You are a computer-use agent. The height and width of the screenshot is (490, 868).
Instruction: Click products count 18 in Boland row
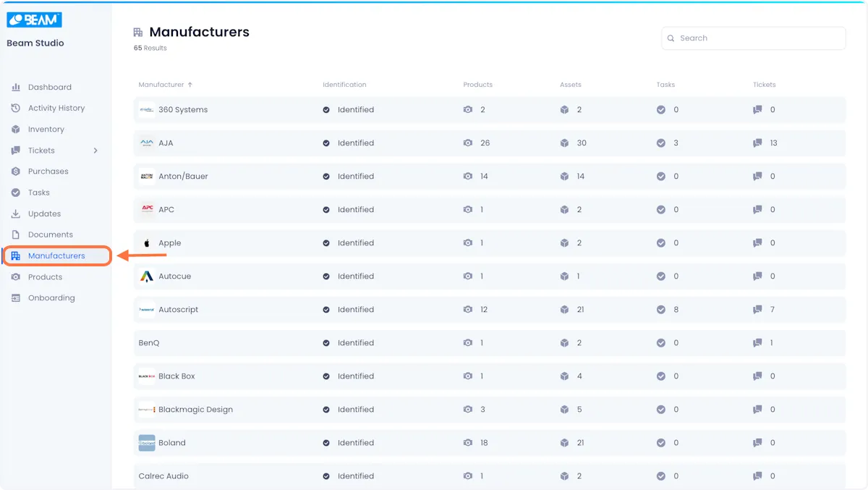(485, 443)
